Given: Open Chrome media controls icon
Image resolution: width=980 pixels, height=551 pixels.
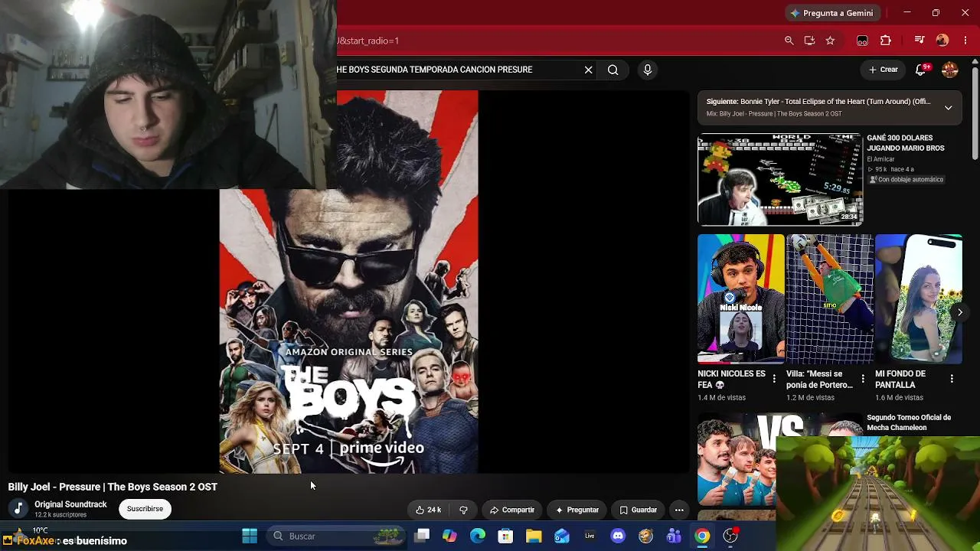Looking at the screenshot, I should [920, 41].
